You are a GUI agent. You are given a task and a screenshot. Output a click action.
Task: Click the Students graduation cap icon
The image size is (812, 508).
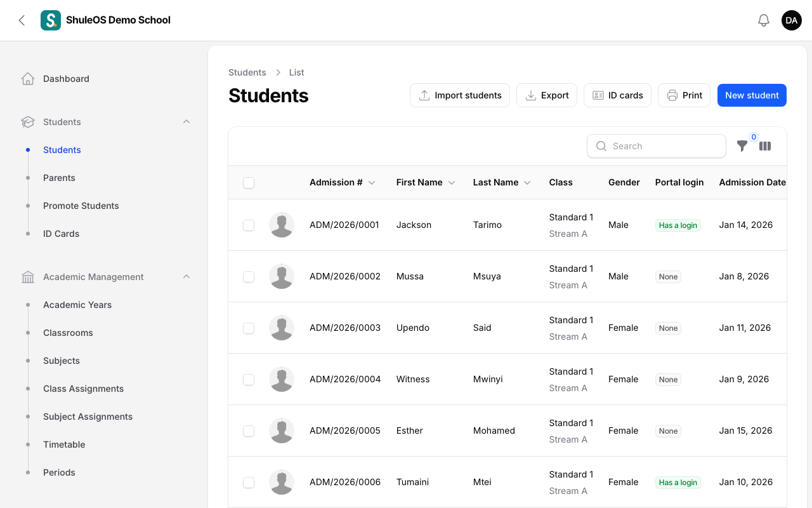point(28,122)
